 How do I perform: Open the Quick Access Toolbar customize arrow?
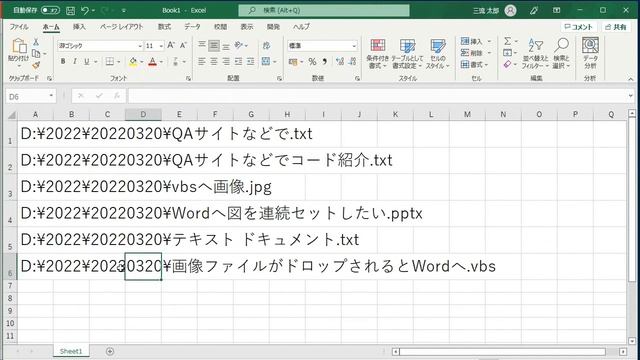[124, 11]
